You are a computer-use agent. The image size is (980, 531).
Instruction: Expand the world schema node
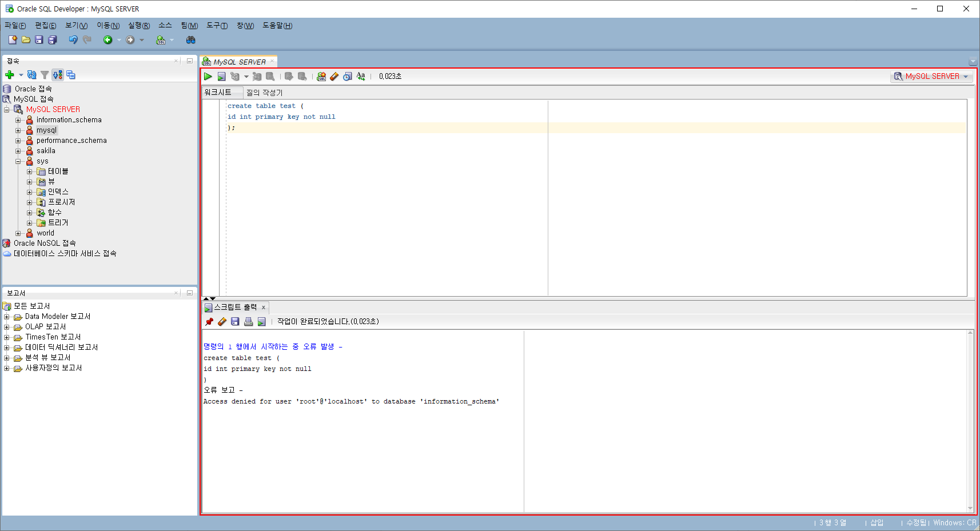[18, 233]
